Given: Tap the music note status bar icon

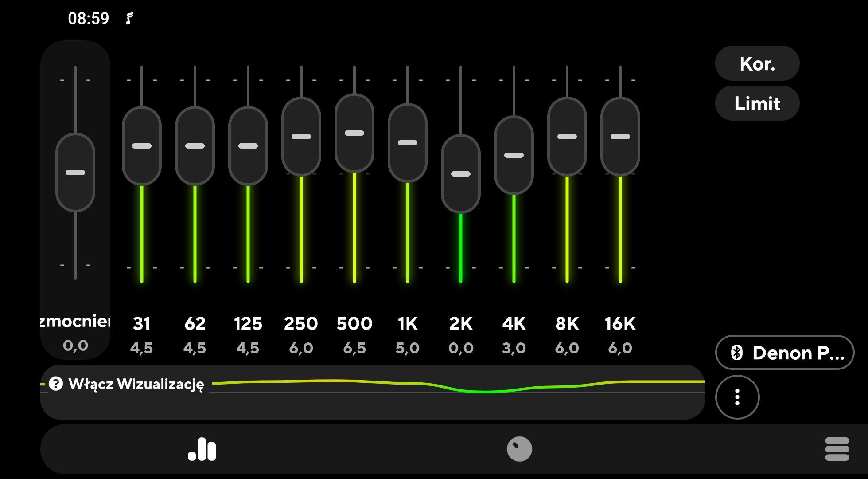Looking at the screenshot, I should (129, 18).
